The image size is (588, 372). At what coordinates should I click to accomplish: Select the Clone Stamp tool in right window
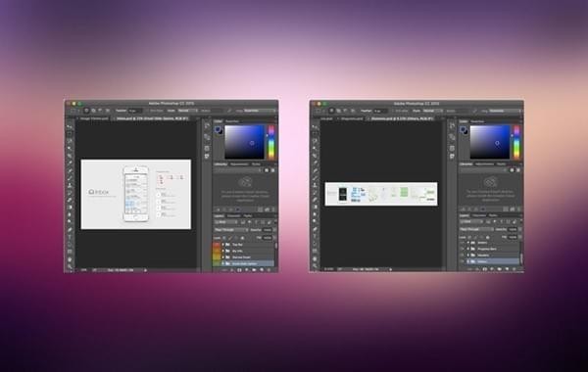coord(315,185)
